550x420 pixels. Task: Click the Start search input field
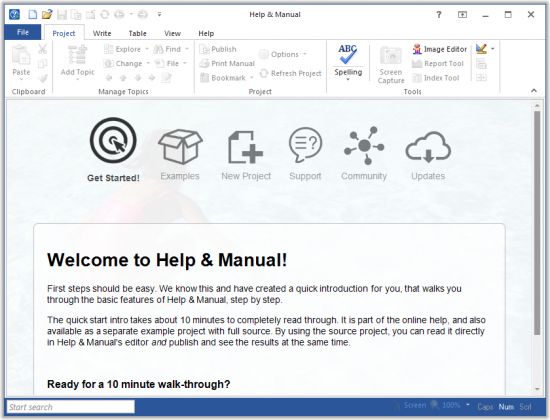coord(71,407)
